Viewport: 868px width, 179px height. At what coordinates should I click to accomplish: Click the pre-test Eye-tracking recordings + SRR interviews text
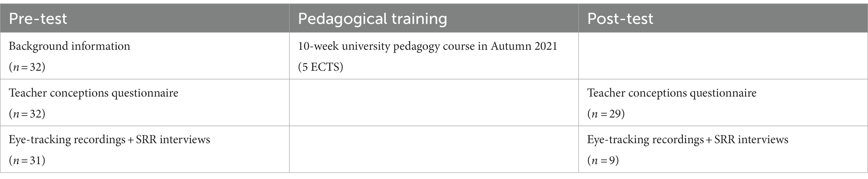pyautogui.click(x=109, y=140)
